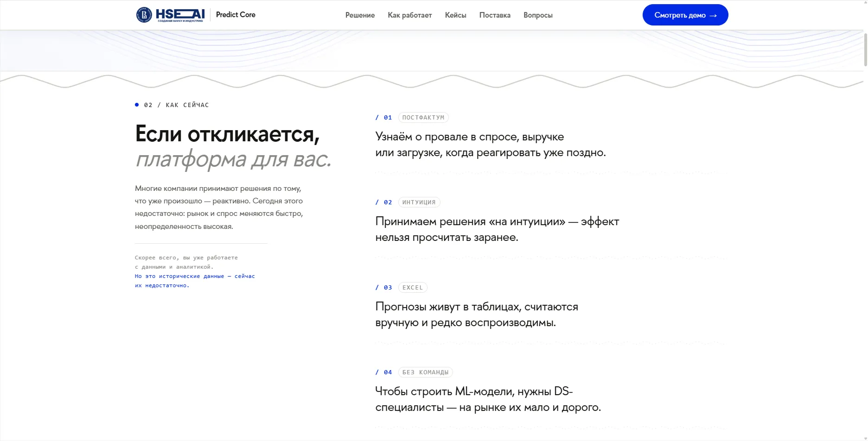
Task: Click the italic text платформа для вас.
Action: click(x=233, y=159)
